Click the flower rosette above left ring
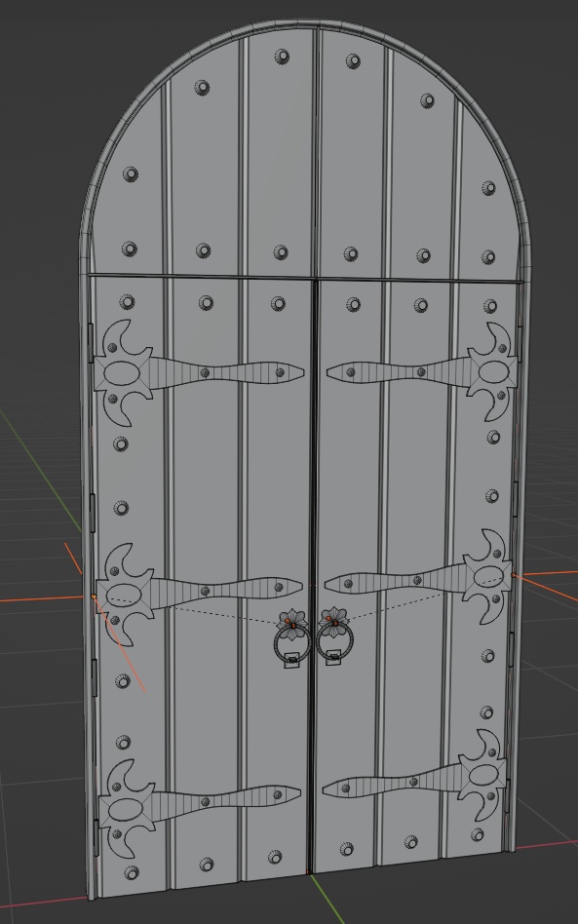578x924 pixels. (x=293, y=622)
